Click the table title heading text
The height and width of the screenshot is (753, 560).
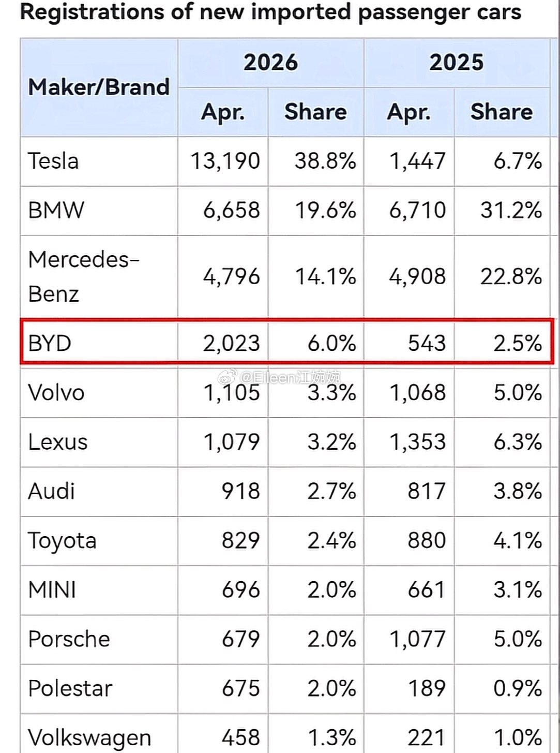pos(270,12)
